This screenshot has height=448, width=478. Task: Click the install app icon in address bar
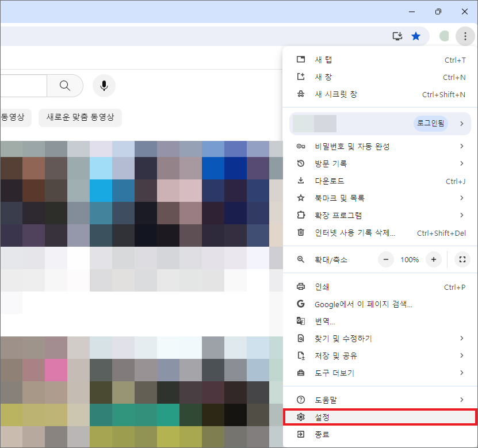pos(397,36)
